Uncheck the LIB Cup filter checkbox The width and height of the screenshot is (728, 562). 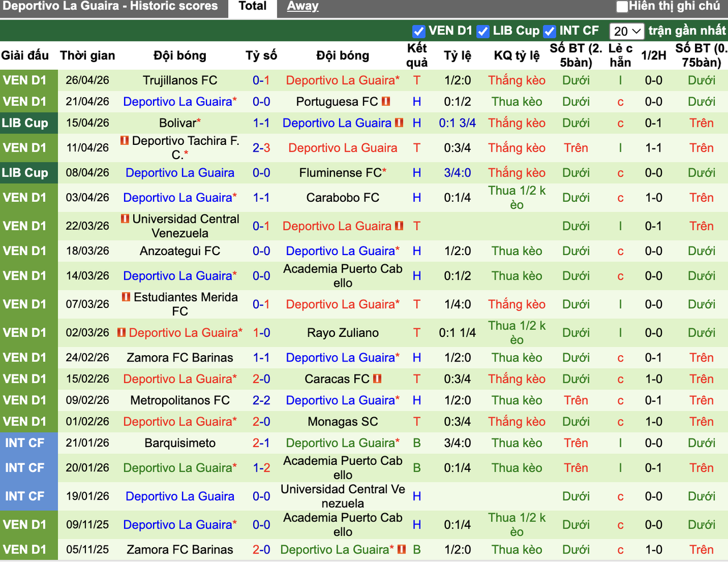point(483,31)
